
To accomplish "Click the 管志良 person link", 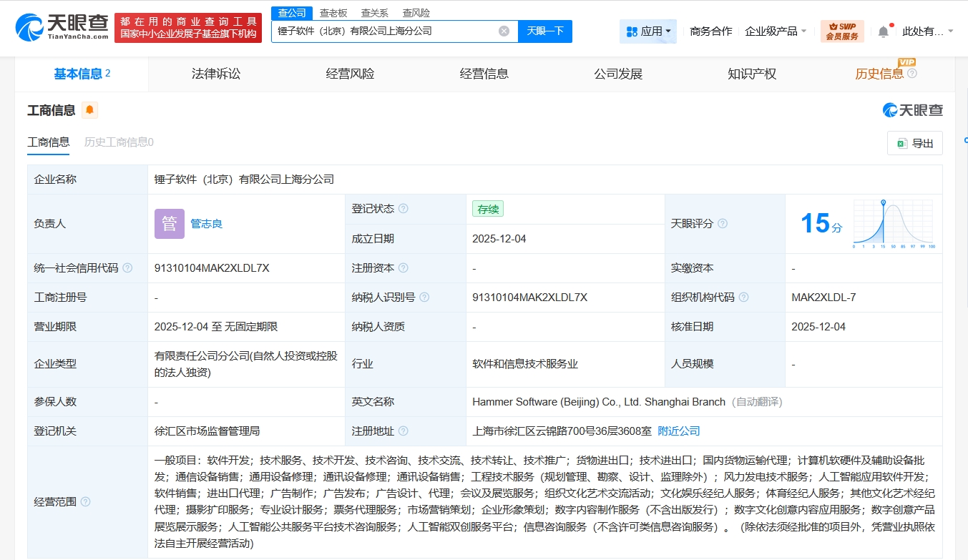I will coord(206,223).
